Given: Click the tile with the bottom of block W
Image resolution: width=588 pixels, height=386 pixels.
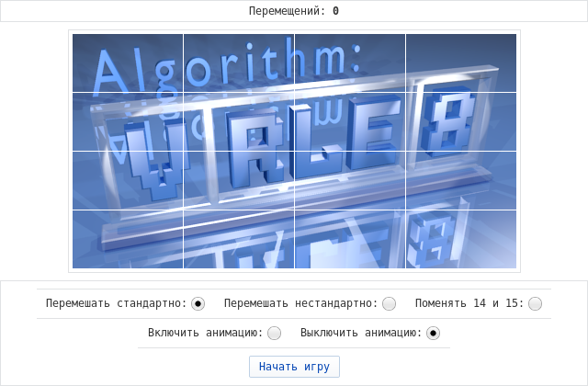Looking at the screenshot, I should pyautogui.click(x=128, y=180).
